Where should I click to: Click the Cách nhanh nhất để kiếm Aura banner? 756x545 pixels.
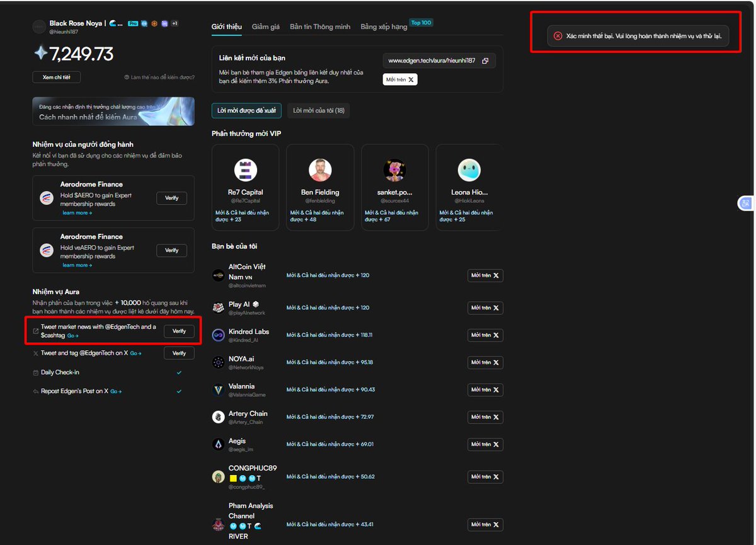pyautogui.click(x=113, y=112)
